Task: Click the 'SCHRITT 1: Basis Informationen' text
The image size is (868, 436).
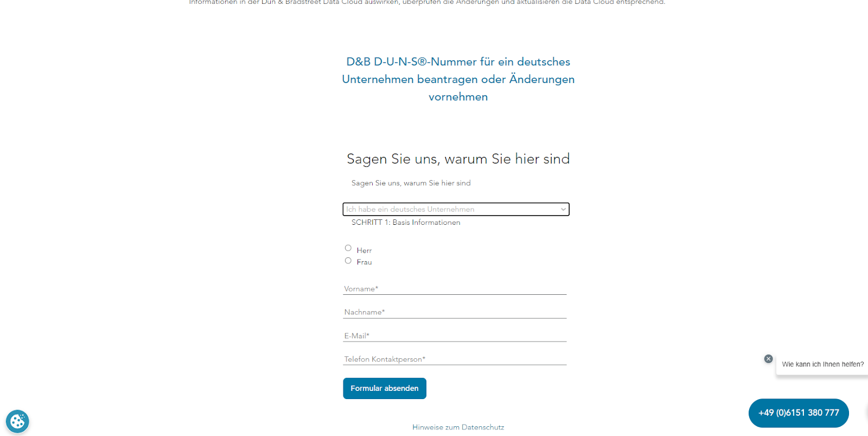Action: [406, 223]
